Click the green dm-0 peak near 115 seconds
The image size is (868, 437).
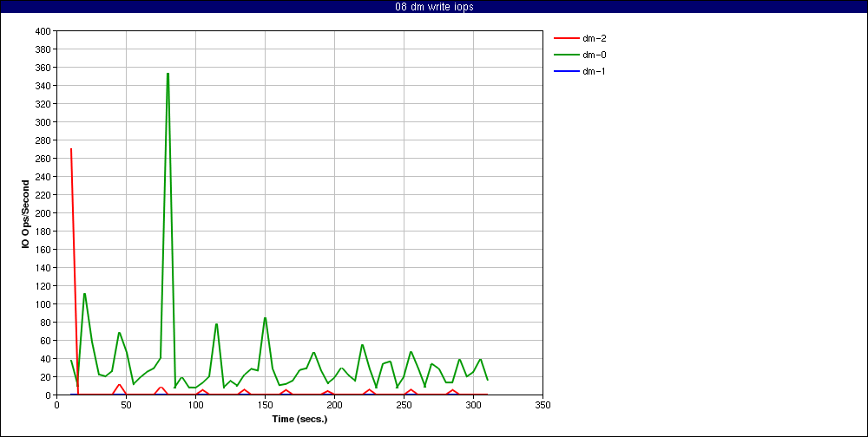coord(216,324)
